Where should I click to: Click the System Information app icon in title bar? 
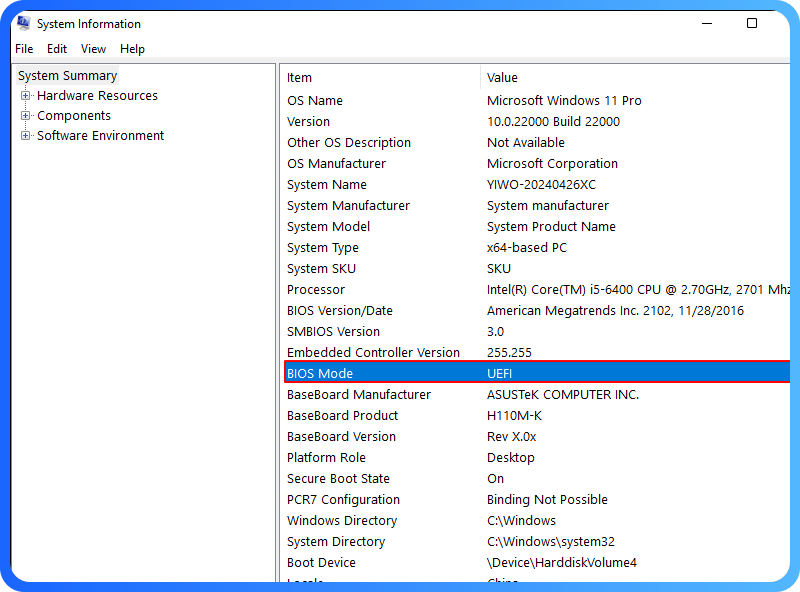[23, 23]
